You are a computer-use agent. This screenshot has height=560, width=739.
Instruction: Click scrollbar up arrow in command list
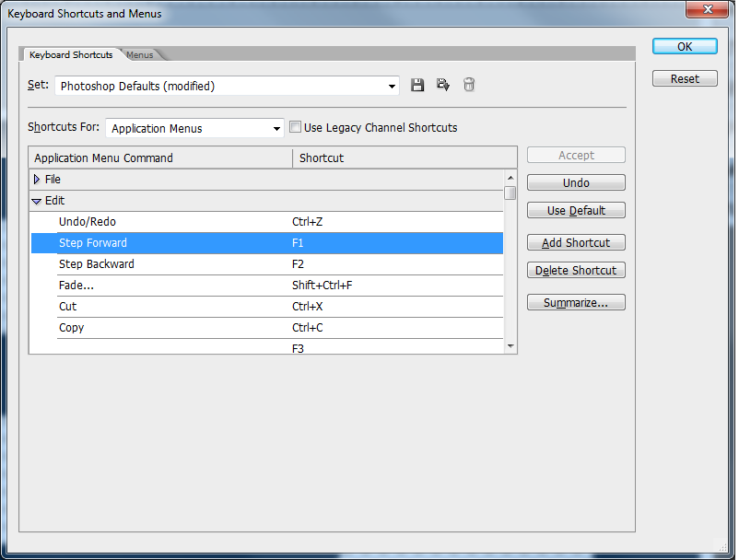click(x=510, y=178)
